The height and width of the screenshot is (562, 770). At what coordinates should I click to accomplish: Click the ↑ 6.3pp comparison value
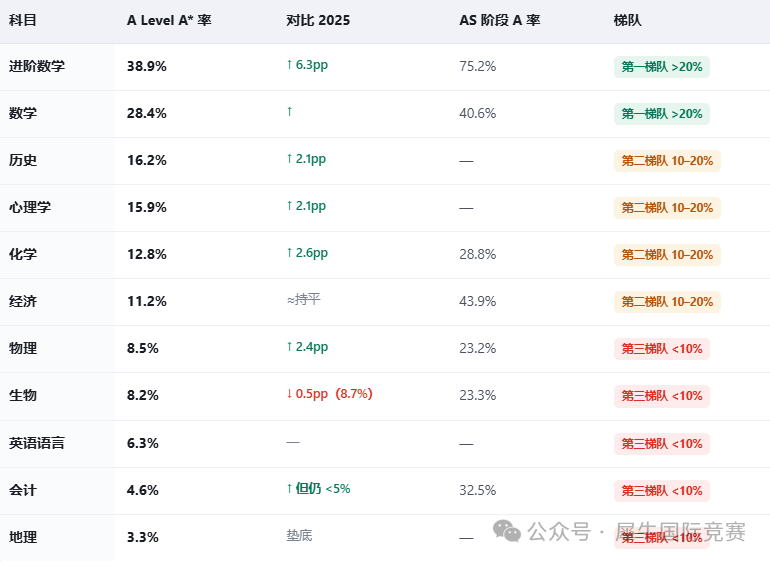(x=307, y=65)
